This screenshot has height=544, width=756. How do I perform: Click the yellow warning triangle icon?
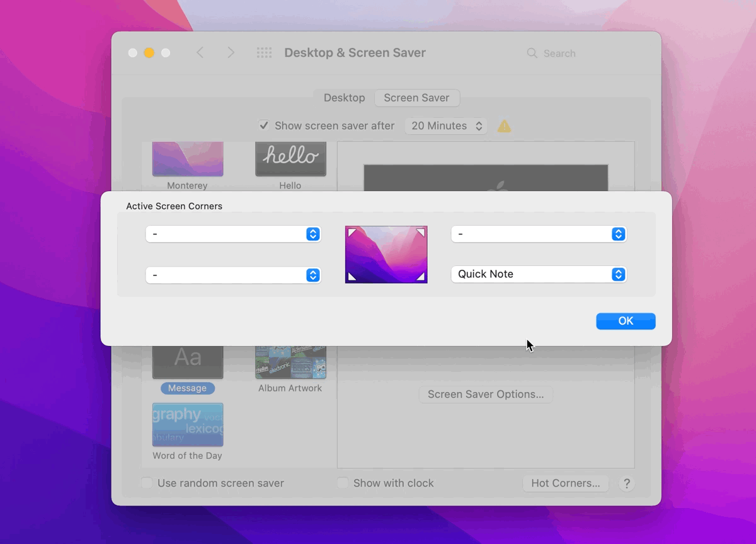pyautogui.click(x=504, y=126)
